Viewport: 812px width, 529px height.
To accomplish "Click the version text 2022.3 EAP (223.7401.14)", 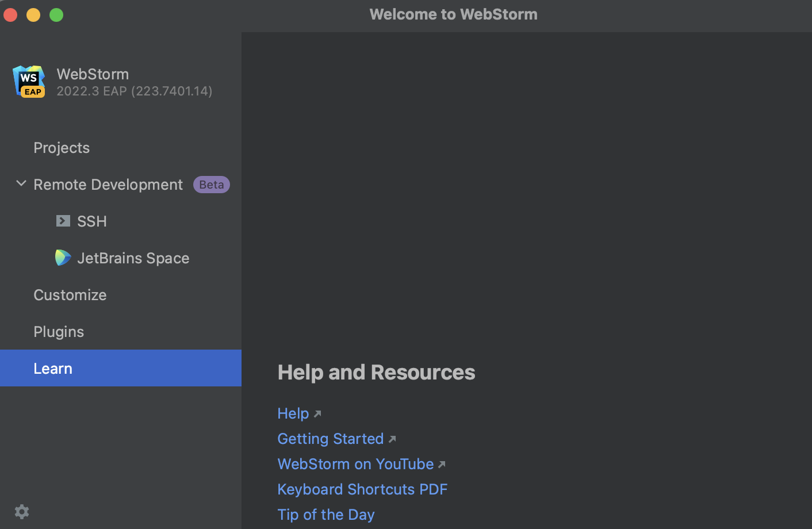I will (135, 91).
